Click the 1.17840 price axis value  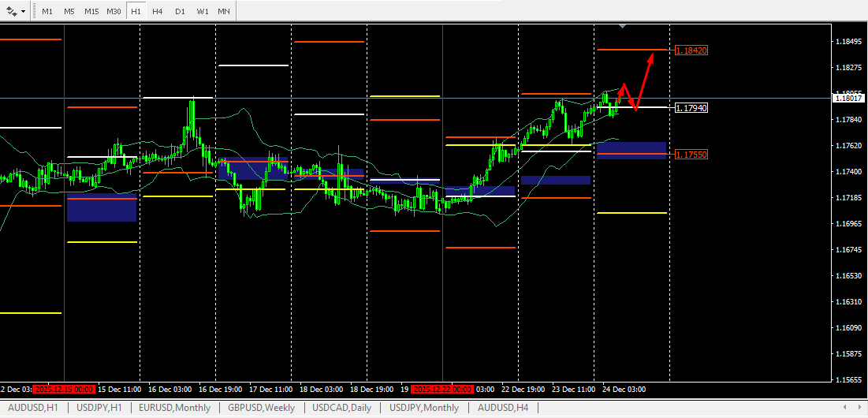pos(848,120)
